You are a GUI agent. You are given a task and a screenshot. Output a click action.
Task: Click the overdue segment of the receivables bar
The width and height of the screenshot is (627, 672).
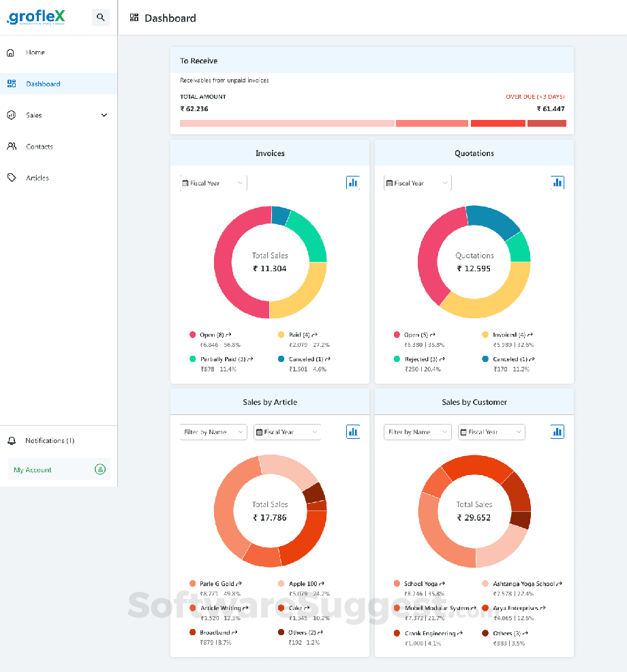(545, 123)
